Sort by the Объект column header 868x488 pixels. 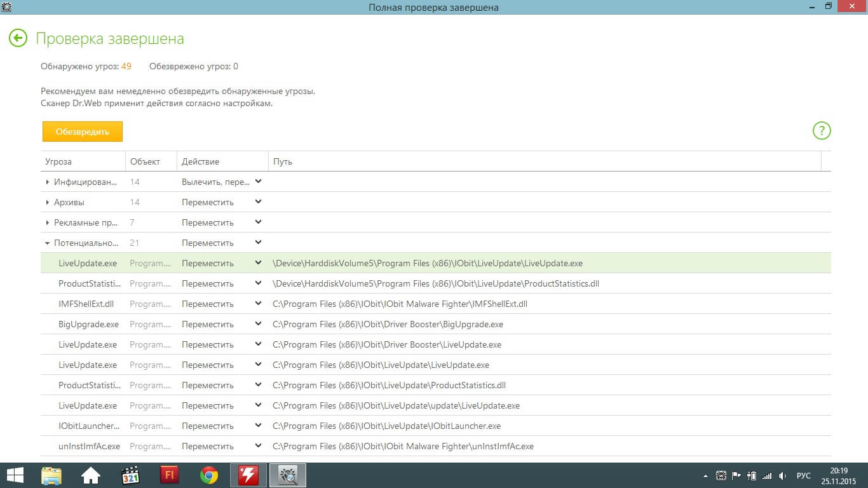click(x=151, y=161)
